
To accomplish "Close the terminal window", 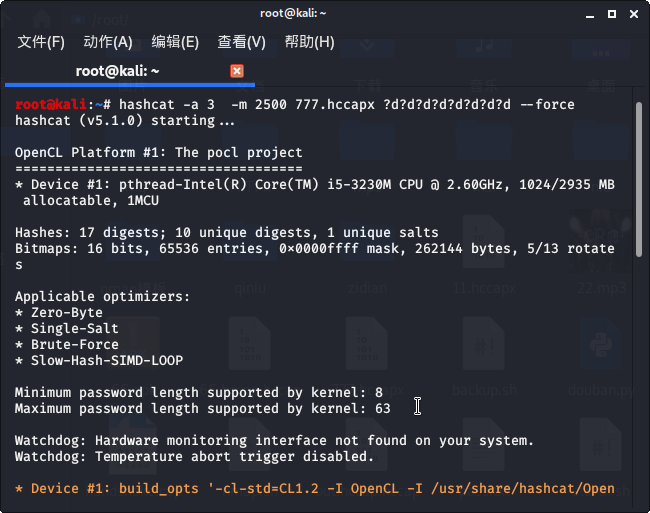I will (x=633, y=14).
